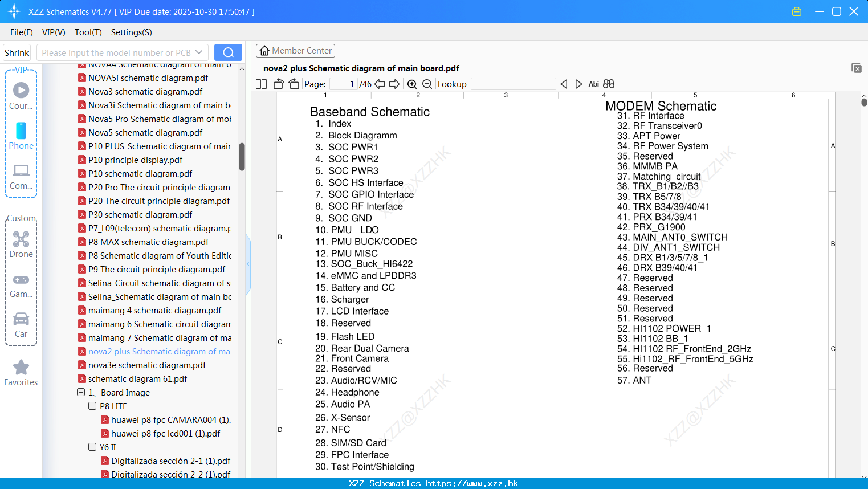Find next lookup result
868x489 pixels.
(x=578, y=84)
